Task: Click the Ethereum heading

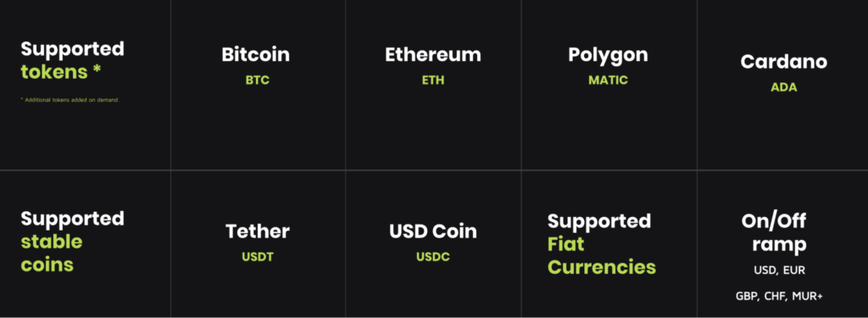Action: (x=433, y=54)
